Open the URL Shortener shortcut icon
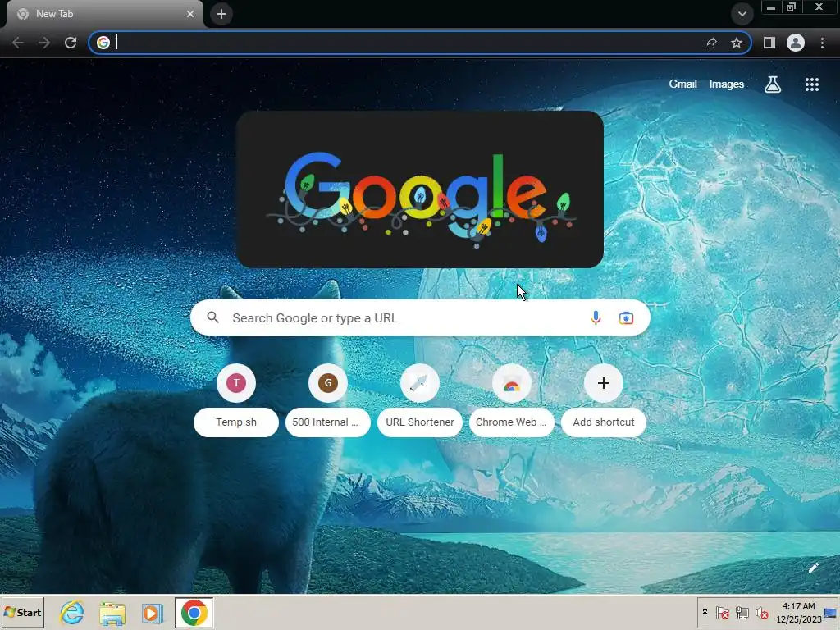The width and height of the screenshot is (840, 630). tap(420, 382)
